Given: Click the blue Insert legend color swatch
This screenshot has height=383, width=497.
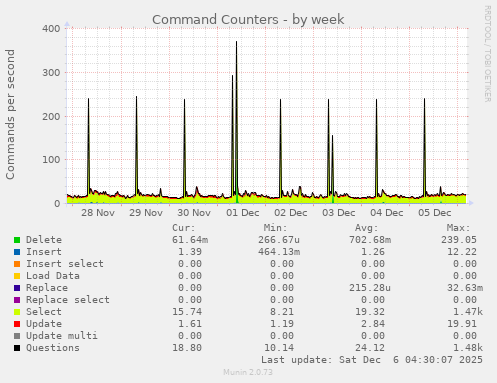Looking at the screenshot, I should [17, 252].
